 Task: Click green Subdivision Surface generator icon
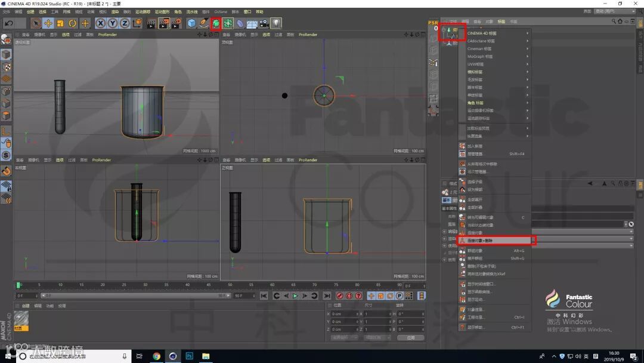click(216, 23)
